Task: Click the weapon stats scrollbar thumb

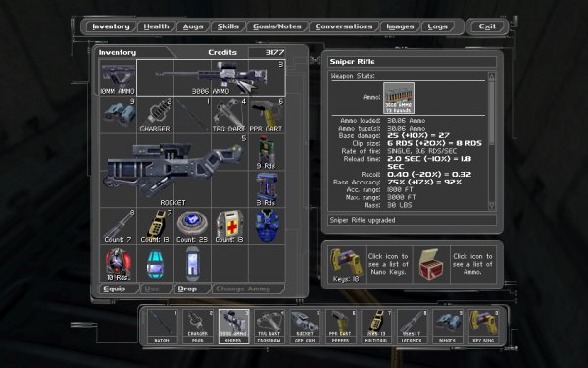Action: pyautogui.click(x=492, y=112)
